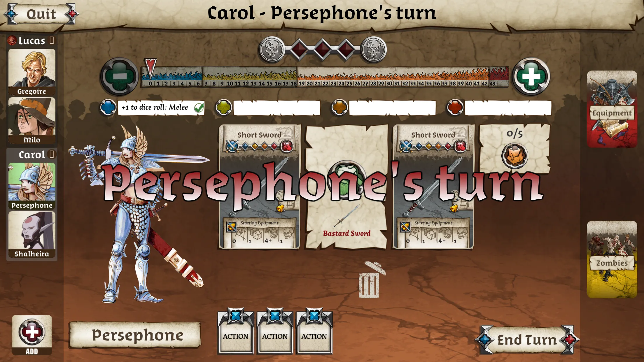This screenshot has width=644, height=362.
Task: Click the skull token left on track
Action: click(271, 50)
